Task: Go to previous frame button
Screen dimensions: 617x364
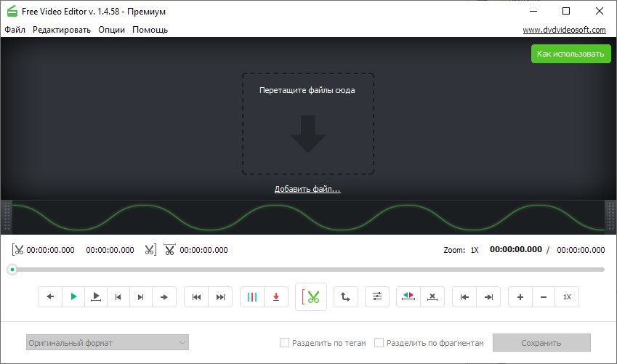Action: pos(118,296)
